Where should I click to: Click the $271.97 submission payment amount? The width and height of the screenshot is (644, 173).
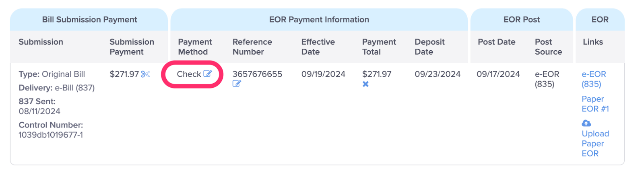click(124, 74)
